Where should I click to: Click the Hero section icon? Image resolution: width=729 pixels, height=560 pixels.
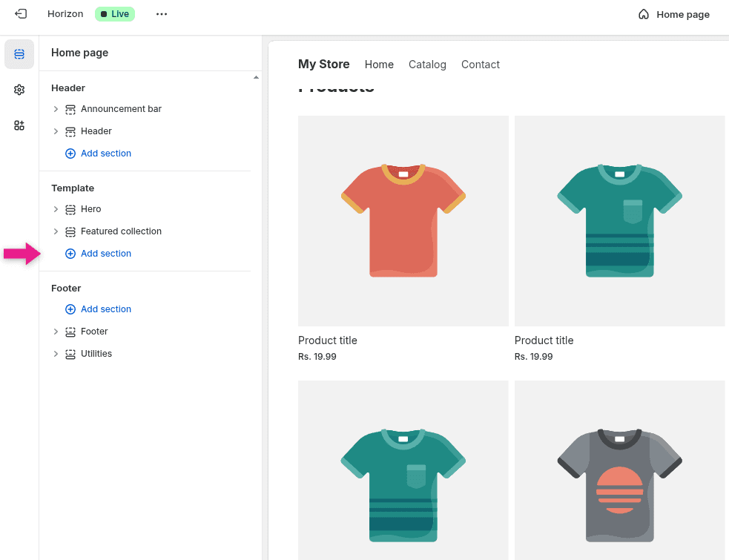coord(70,208)
